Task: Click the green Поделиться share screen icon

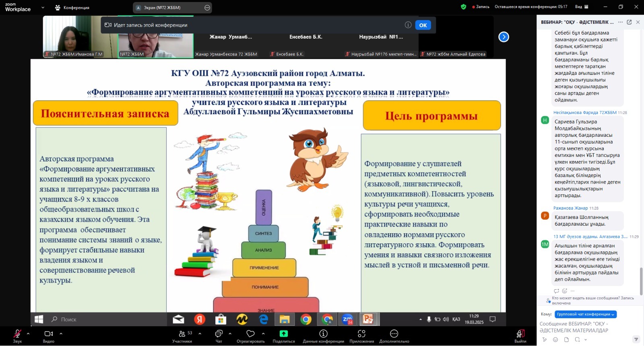Action: pos(284,334)
